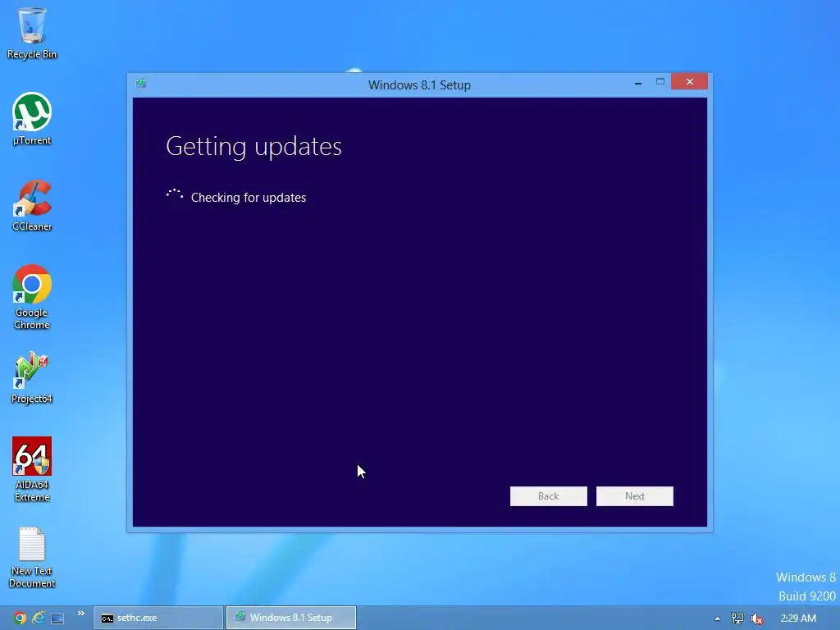Viewport: 840px width, 630px height.
Task: Close the Windows 8.1 Setup window
Action: (x=689, y=81)
